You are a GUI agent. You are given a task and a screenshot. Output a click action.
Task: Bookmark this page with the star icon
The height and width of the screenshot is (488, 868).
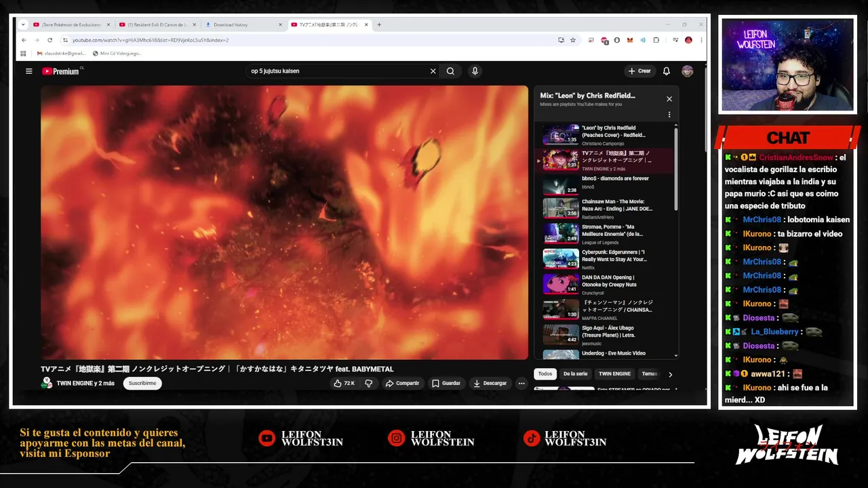[572, 40]
